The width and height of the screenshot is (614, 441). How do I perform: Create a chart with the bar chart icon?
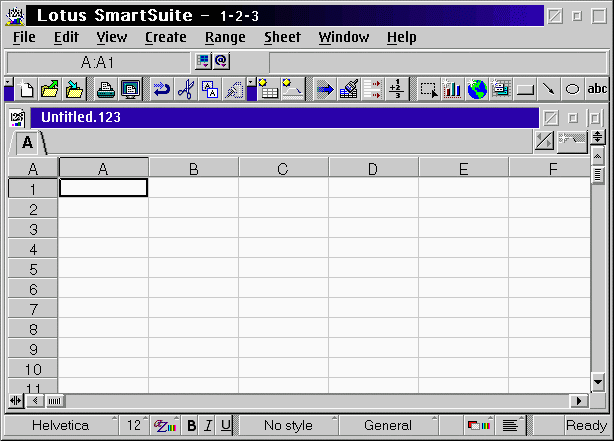click(453, 89)
